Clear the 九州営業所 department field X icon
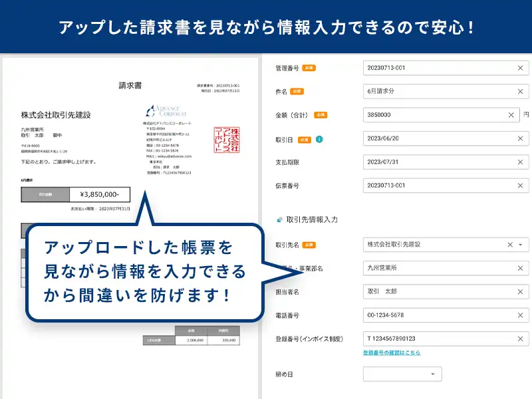 (520, 268)
